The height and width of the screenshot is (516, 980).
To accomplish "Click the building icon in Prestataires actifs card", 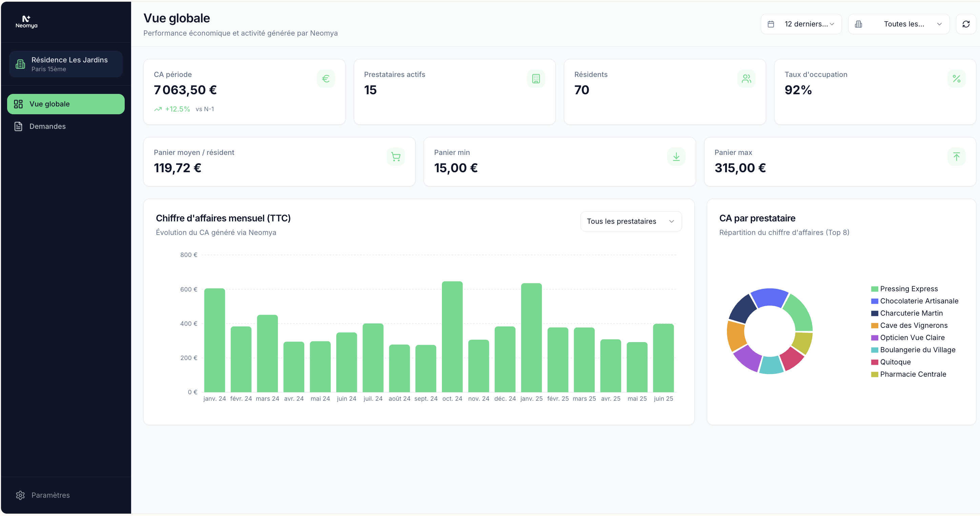I will [x=536, y=79].
